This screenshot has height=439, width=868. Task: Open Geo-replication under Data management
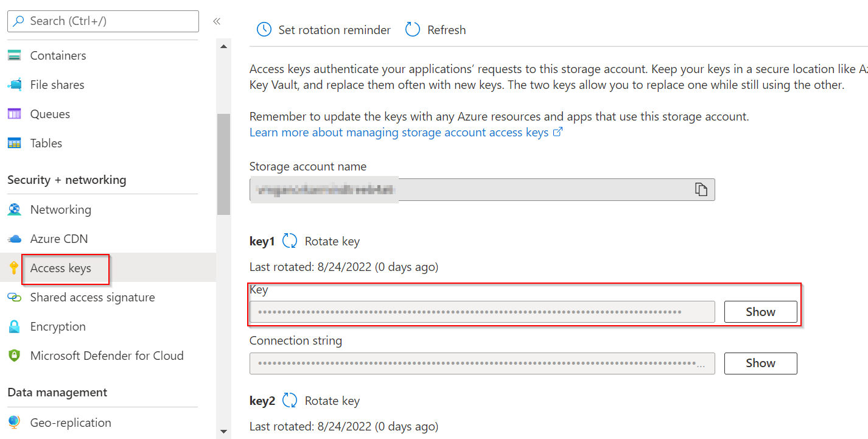[x=71, y=422]
